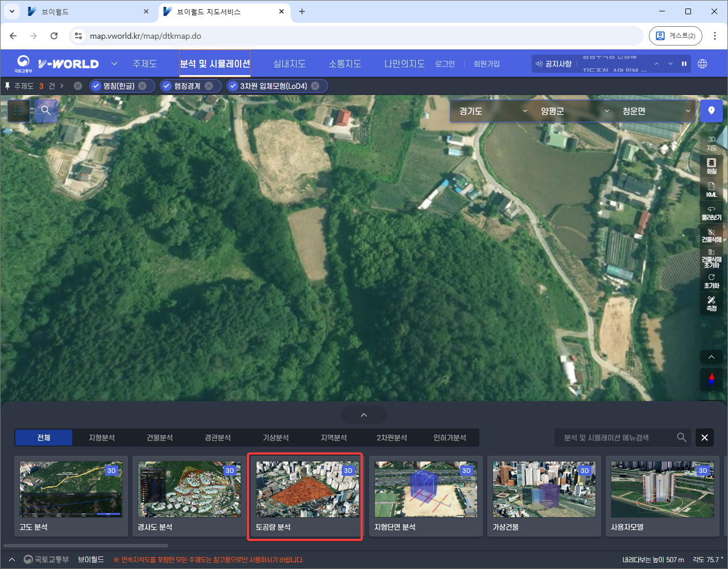The width and height of the screenshot is (728, 569).
Task: Uncheck the 명칭(한글) layer checkbox
Action: 96,86
